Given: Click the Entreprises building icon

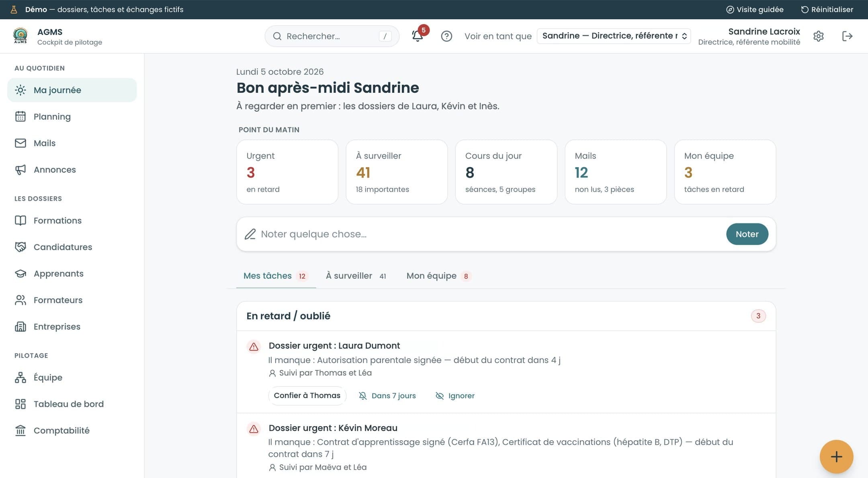Looking at the screenshot, I should coord(20,327).
